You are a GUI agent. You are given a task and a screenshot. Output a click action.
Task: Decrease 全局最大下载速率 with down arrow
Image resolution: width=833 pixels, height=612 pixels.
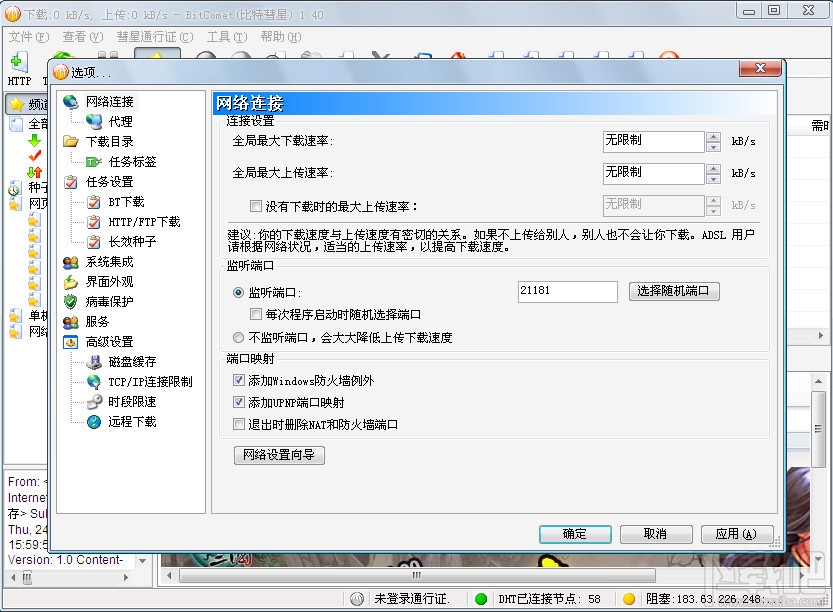[713, 147]
